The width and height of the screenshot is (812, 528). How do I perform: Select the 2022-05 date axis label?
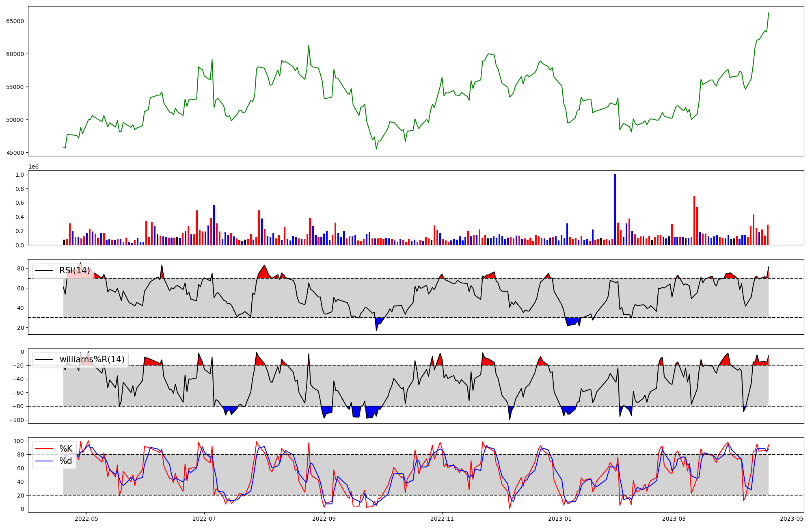pos(86,519)
